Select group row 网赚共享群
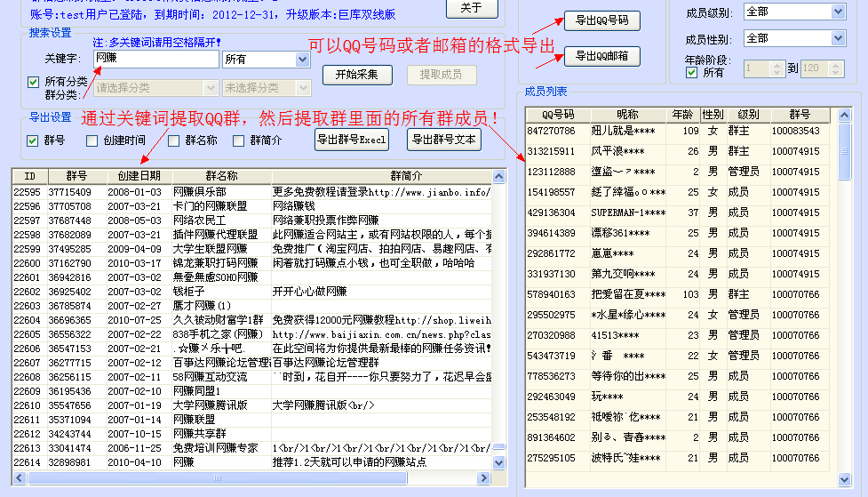Image resolution: width=868 pixels, height=497 pixels. point(252,434)
